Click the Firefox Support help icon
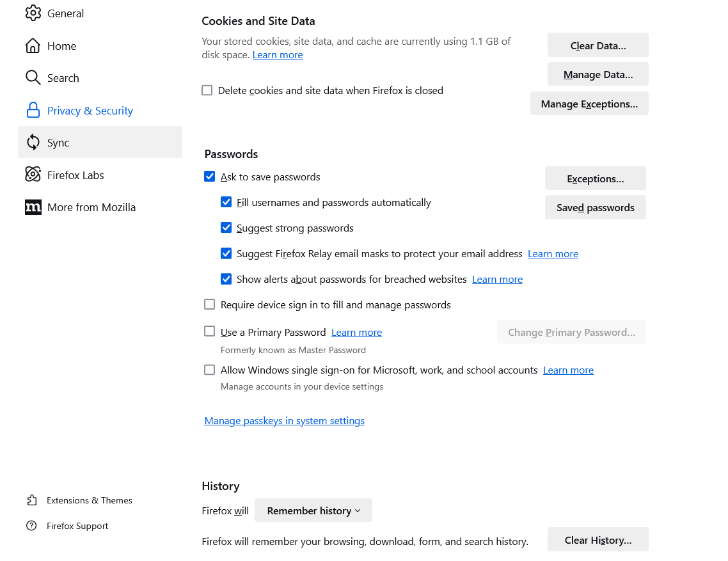 coord(31,526)
